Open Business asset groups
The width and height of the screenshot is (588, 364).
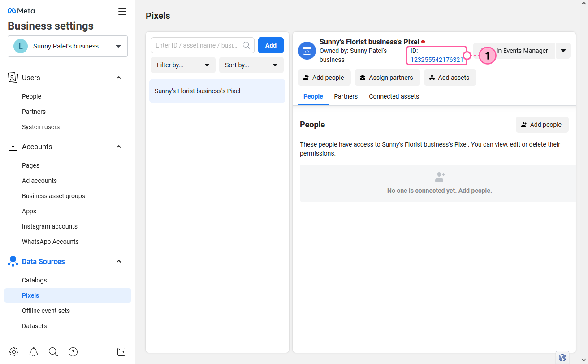pos(53,196)
